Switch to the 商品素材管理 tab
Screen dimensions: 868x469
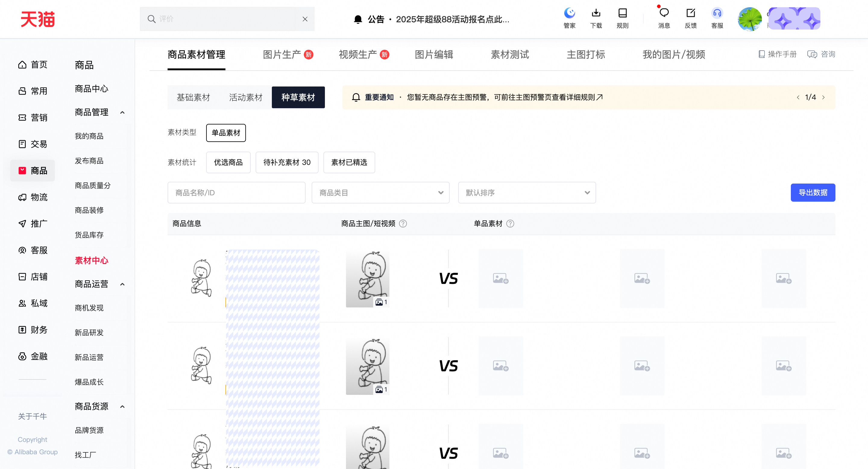pos(197,55)
